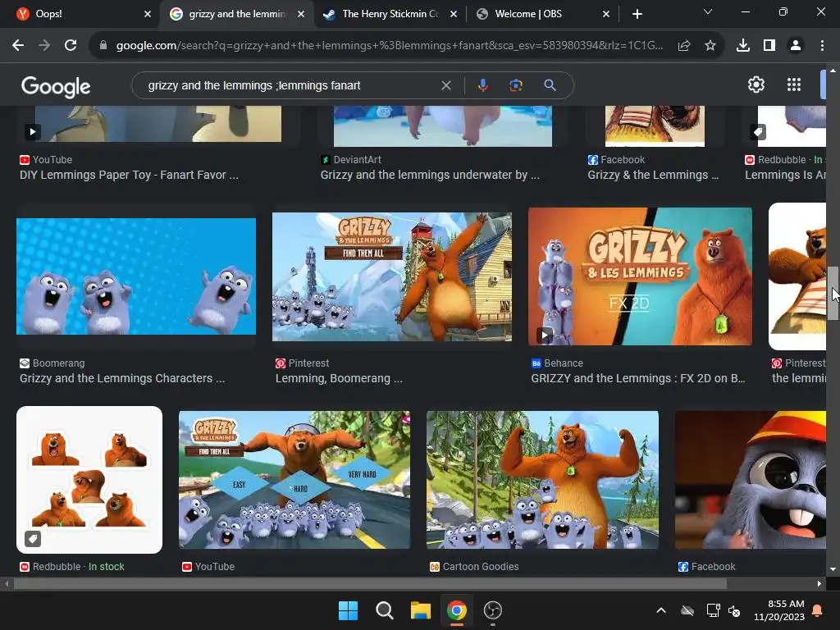
Task: Show hidden system tray icons
Action: click(661, 610)
